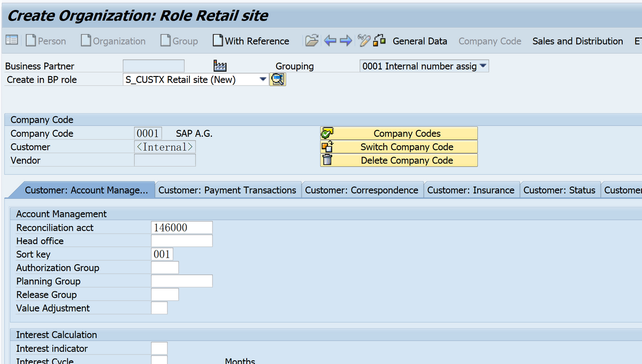This screenshot has width=642, height=364.
Task: Switch to Customer: Payment Transactions tab
Action: (x=227, y=190)
